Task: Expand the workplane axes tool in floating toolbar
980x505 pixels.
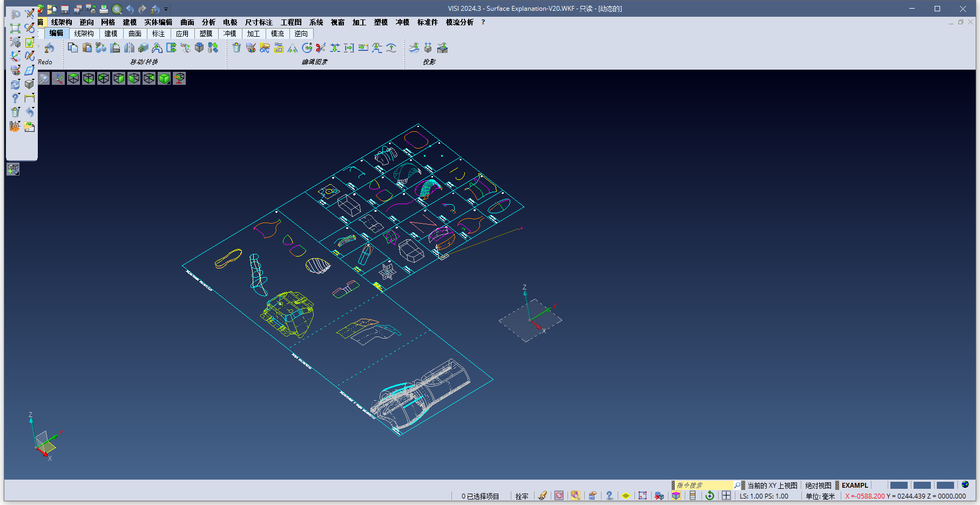Action: [x=15, y=56]
